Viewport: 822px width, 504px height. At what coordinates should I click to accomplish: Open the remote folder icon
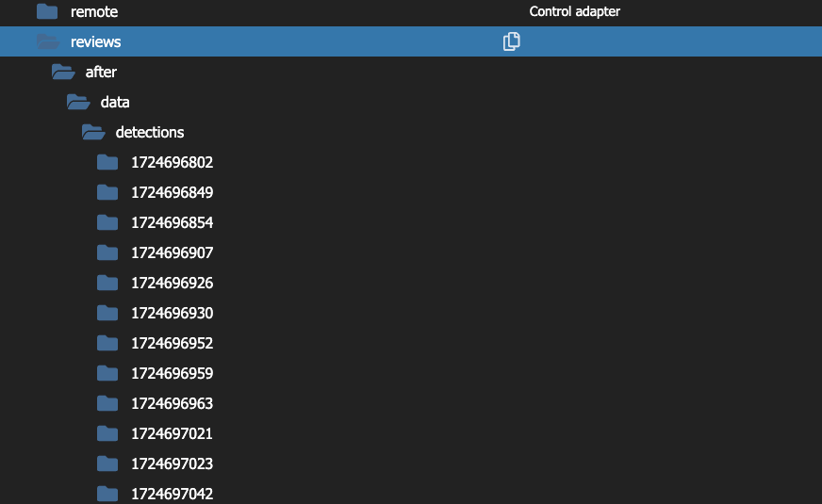47,11
